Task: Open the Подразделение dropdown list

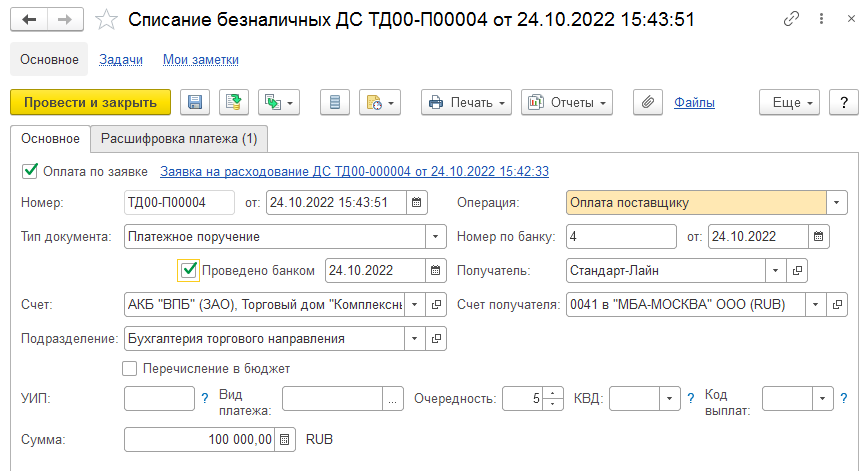Action: tap(414, 339)
